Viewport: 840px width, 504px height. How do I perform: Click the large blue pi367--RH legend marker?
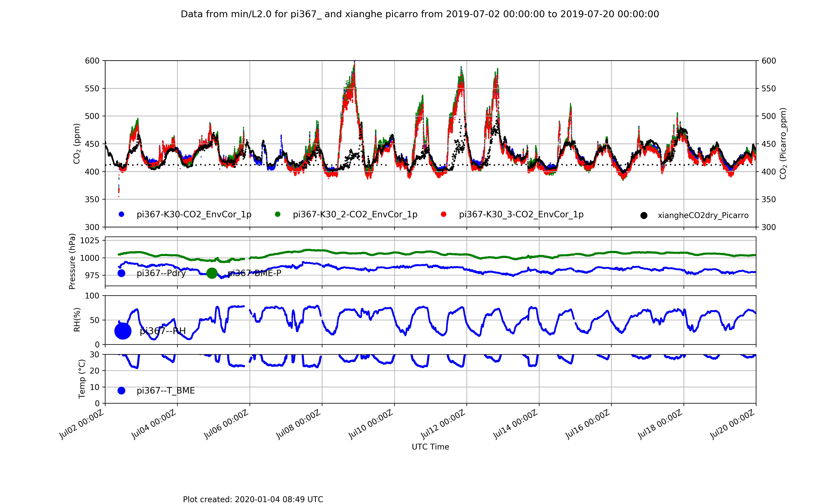point(123,331)
